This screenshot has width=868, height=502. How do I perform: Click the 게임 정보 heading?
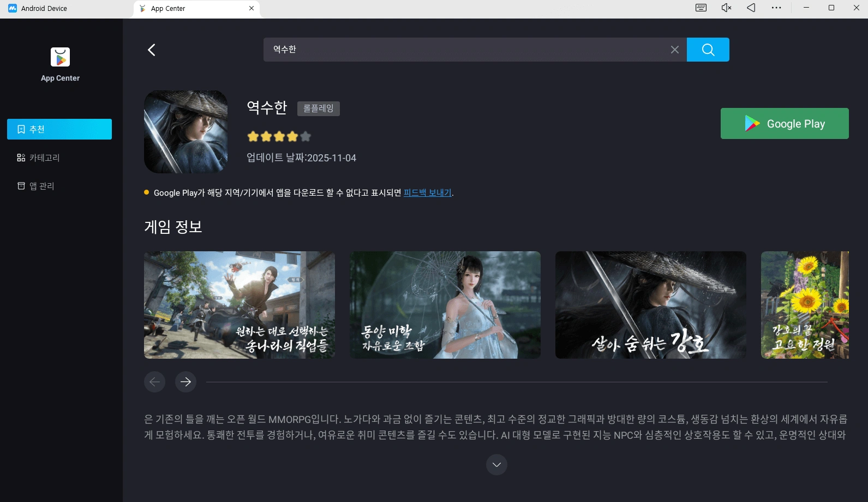173,227
